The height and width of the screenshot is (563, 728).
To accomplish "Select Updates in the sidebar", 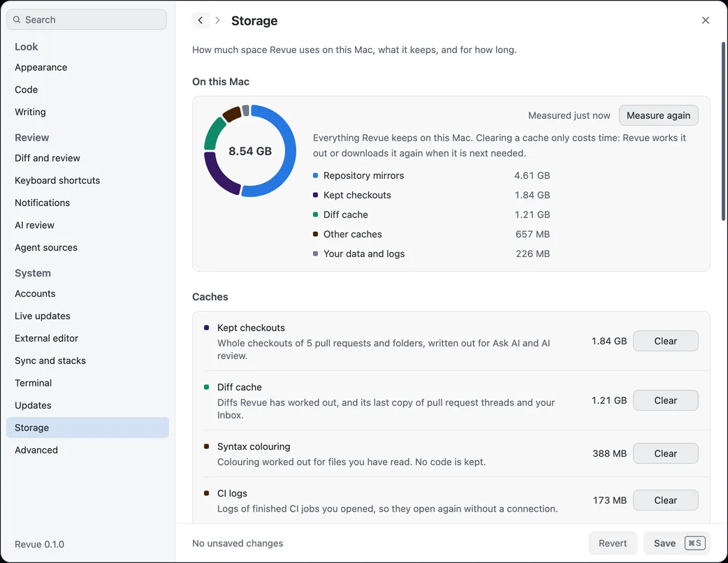I will click(x=88, y=405).
